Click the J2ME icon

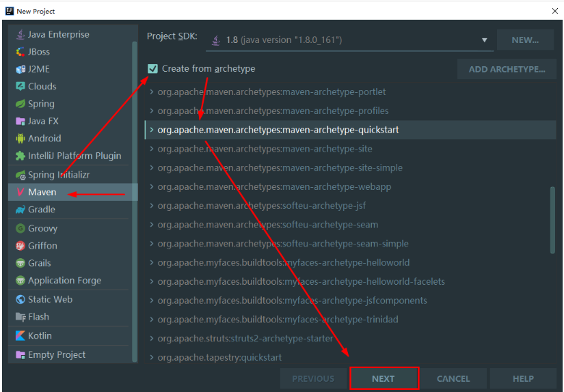pos(21,69)
